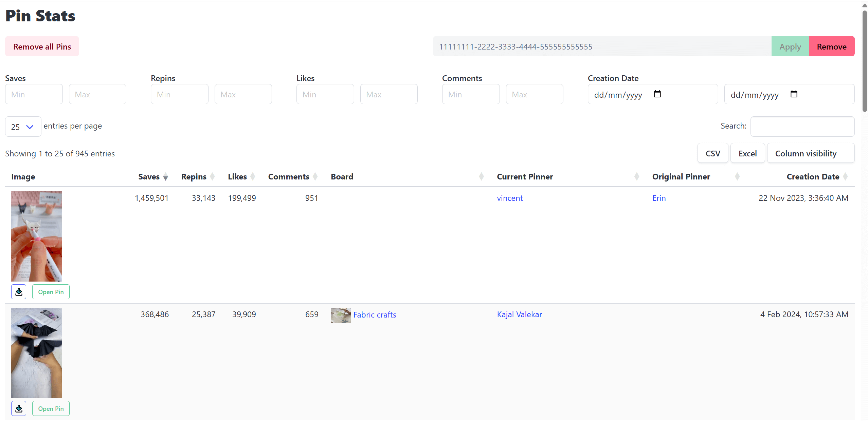The width and height of the screenshot is (868, 421).
Task: Click the Pin Stats page heading
Action: (x=40, y=16)
